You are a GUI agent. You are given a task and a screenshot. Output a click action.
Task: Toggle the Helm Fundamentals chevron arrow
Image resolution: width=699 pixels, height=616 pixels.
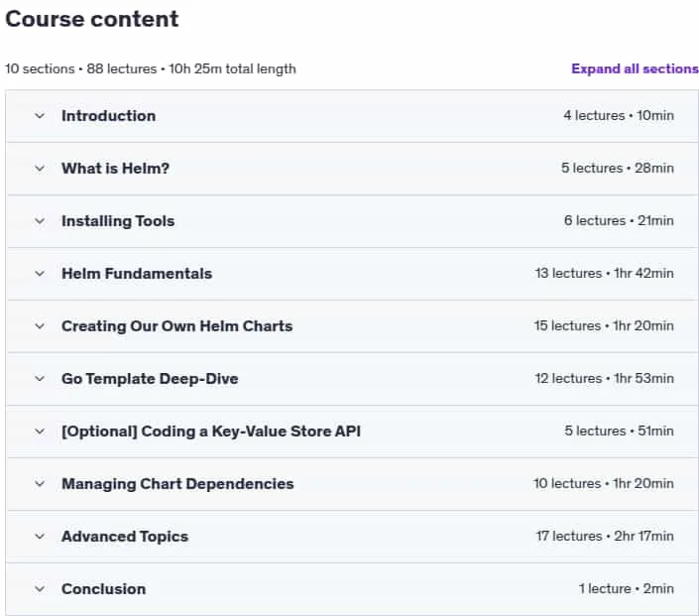[x=40, y=274]
